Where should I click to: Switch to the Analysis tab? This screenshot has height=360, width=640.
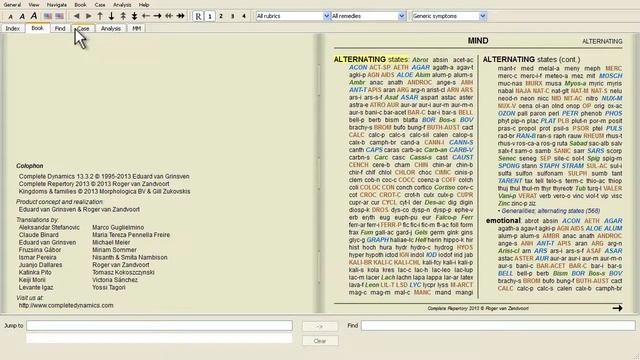click(x=111, y=29)
